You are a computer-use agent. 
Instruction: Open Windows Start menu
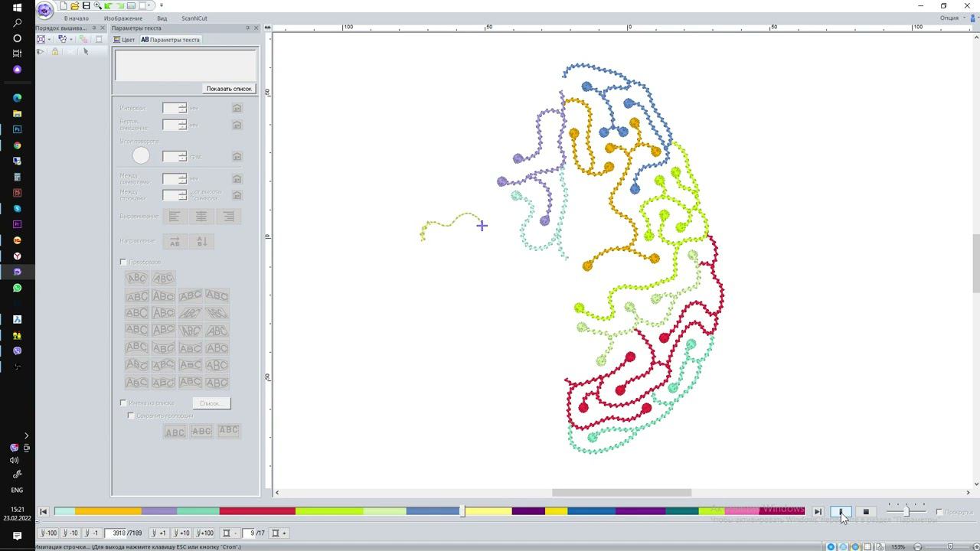tap(17, 7)
